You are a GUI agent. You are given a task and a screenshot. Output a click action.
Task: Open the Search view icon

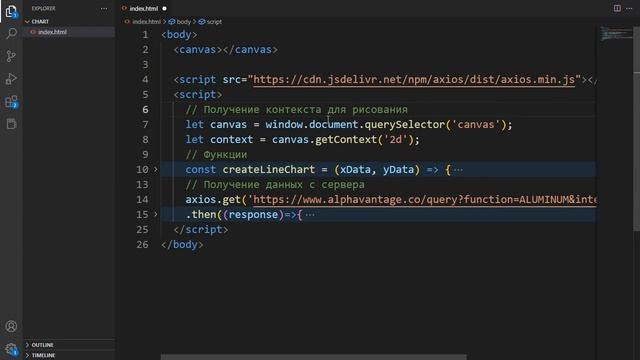11,33
